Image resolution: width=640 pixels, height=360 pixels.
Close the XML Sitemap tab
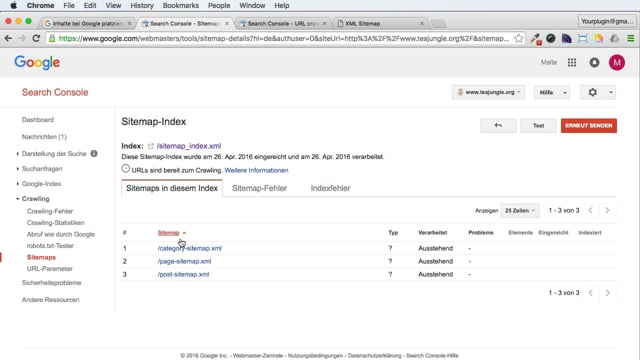coord(422,23)
